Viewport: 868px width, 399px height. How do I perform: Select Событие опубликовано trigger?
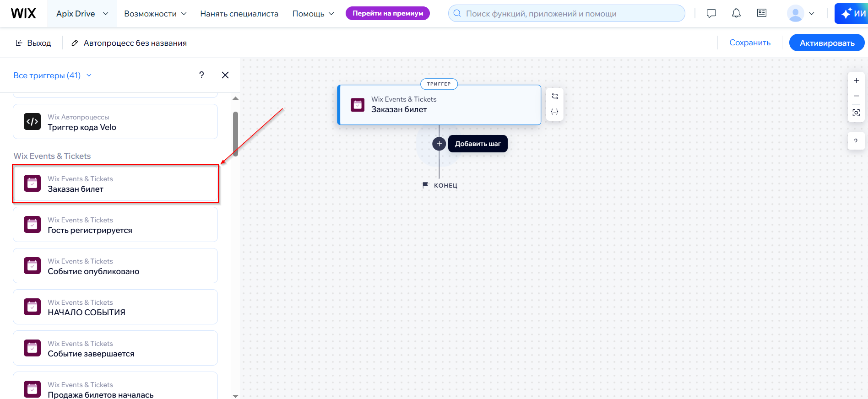click(x=115, y=266)
